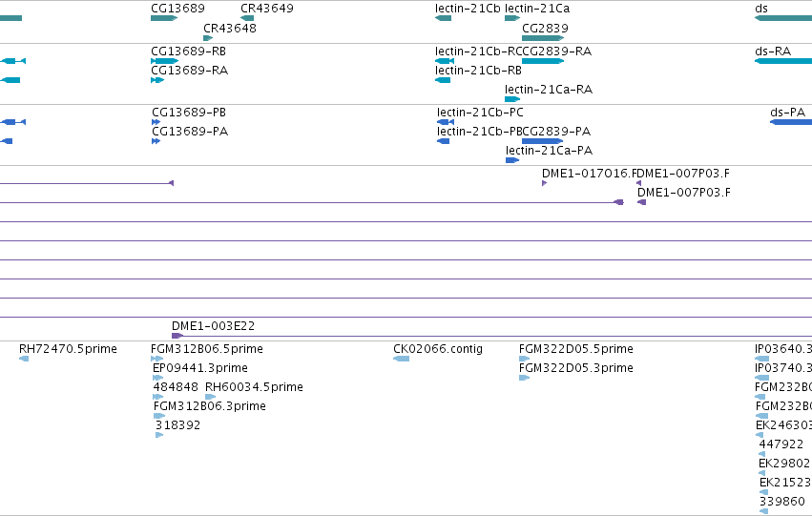This screenshot has height=516, width=812.
Task: Select the 484848 feature label
Action: 176,386
